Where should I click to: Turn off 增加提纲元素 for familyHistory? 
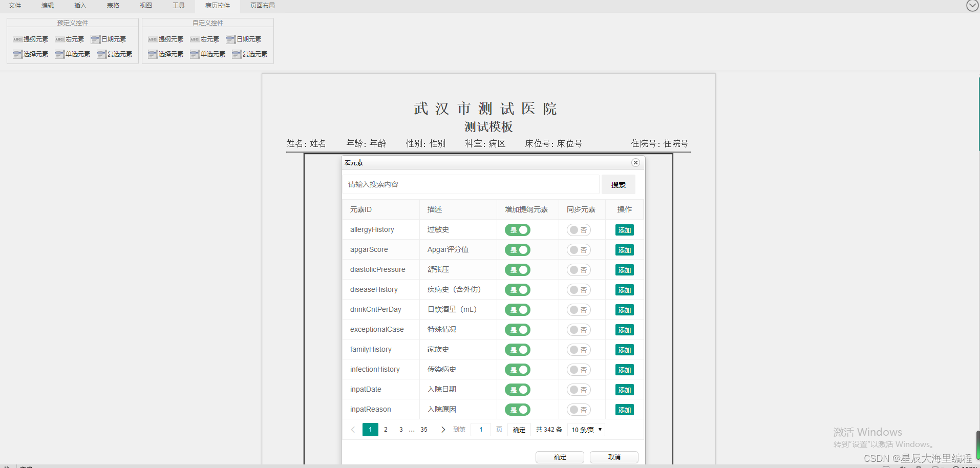[x=518, y=350]
